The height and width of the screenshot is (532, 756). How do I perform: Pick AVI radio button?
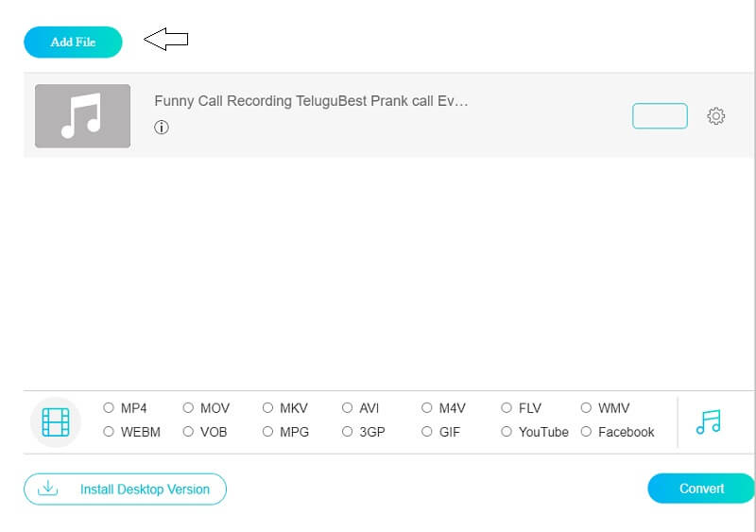tap(348, 408)
